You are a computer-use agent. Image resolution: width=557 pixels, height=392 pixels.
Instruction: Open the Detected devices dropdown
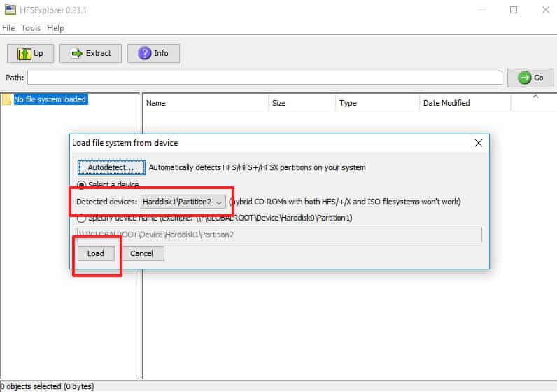tap(183, 202)
